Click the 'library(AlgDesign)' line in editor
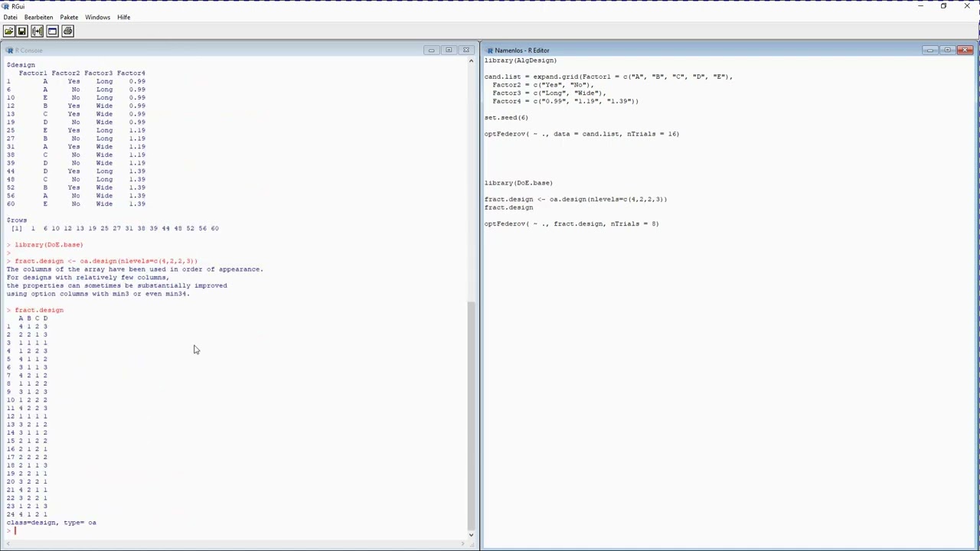 click(521, 60)
